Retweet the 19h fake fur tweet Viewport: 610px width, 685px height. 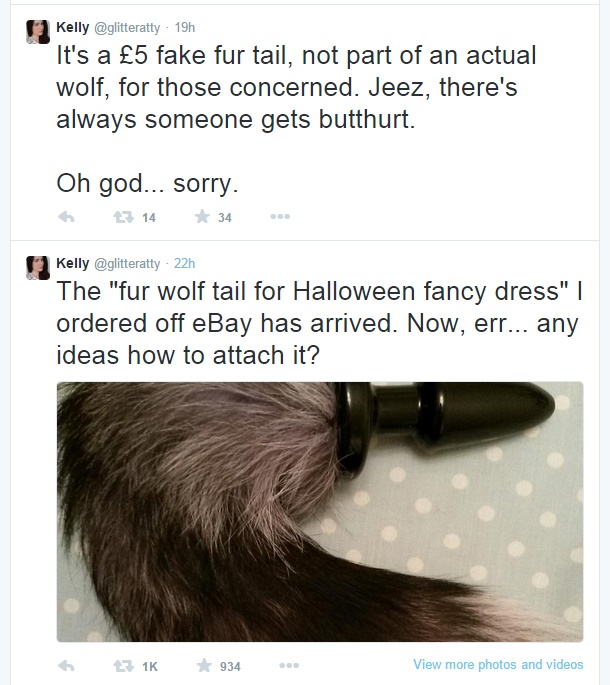124,217
